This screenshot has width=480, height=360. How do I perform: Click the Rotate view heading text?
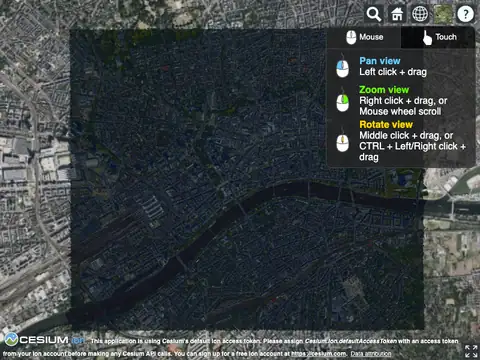tap(386, 125)
